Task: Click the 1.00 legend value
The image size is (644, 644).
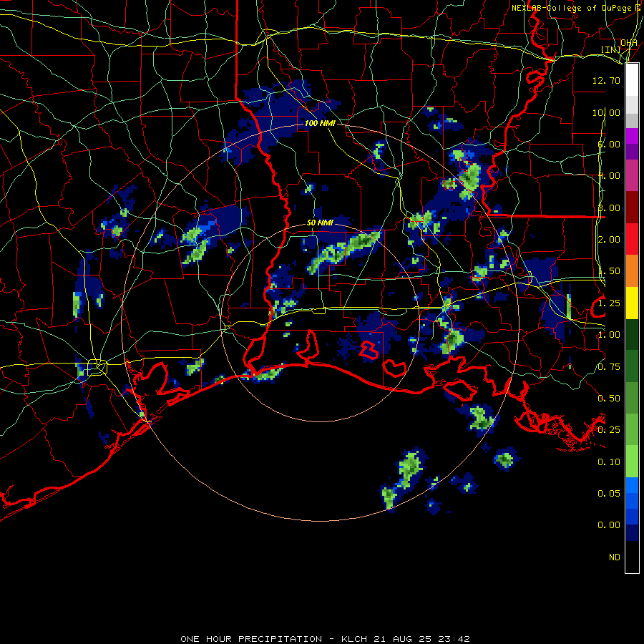Action: click(609, 335)
